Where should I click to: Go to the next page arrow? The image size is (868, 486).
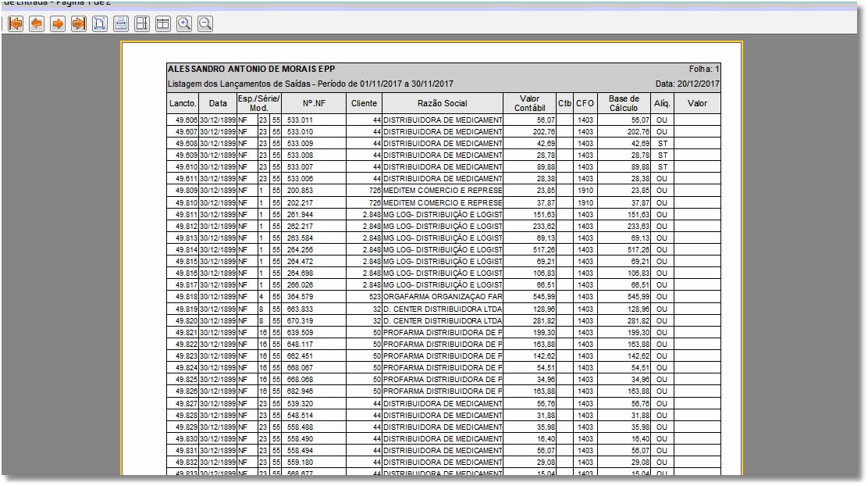[x=58, y=23]
